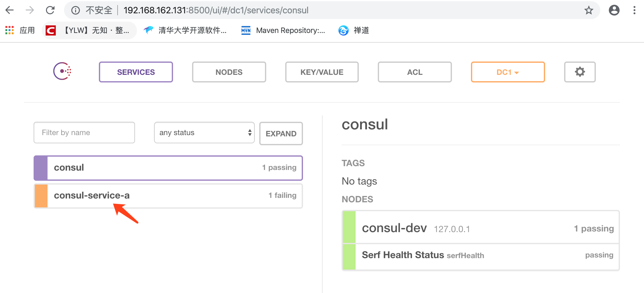644x293 pixels.
Task: Open the Maven Repository bookmark
Action: pos(283,30)
